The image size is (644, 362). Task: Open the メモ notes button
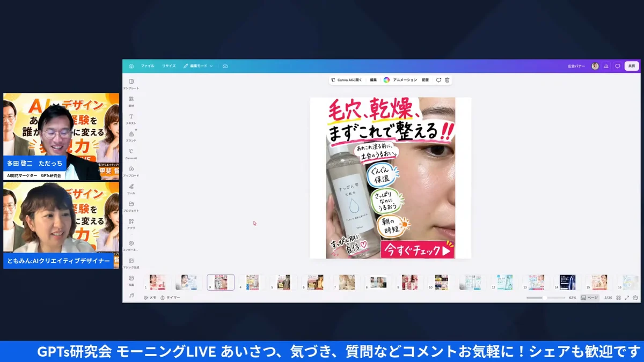point(150,298)
